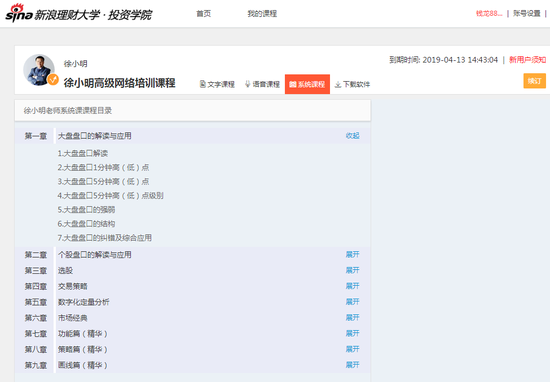Click the expiry time 2019-04-13 14:43:04
This screenshot has width=550, height=382.
pos(460,60)
